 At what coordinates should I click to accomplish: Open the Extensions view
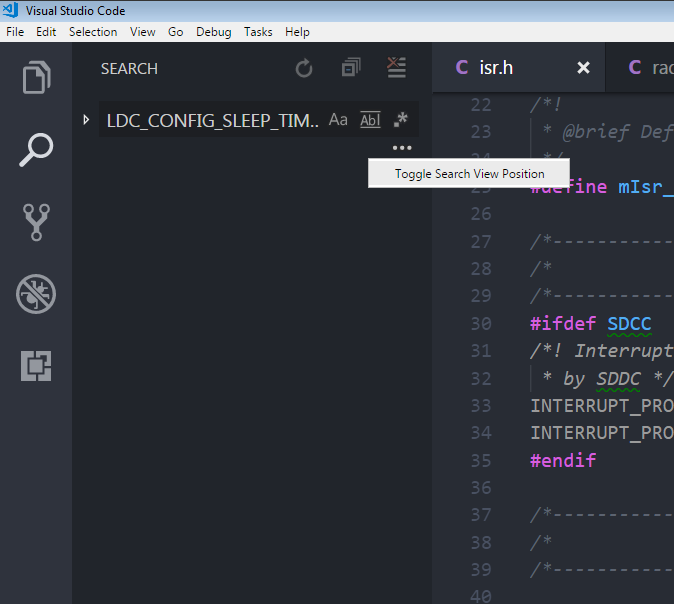click(x=36, y=366)
